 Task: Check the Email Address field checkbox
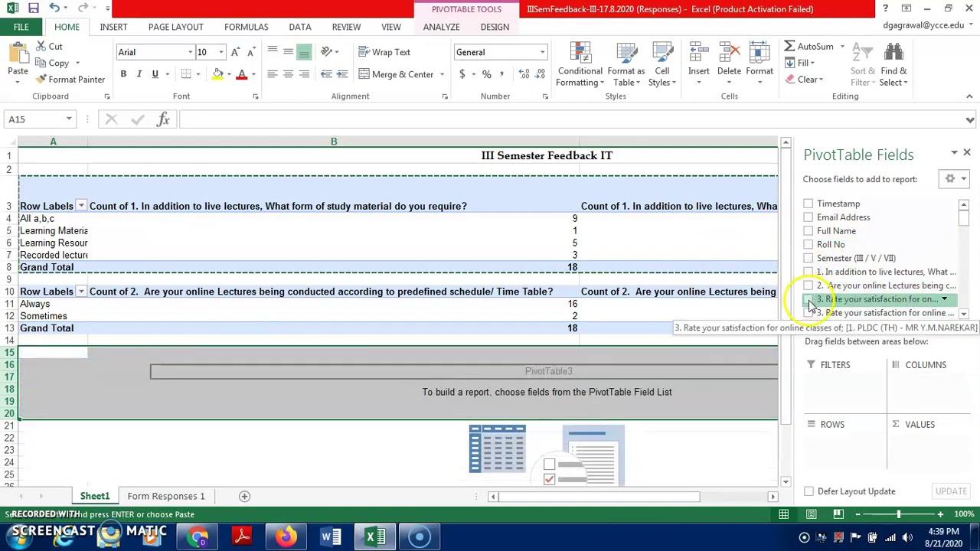coord(808,217)
